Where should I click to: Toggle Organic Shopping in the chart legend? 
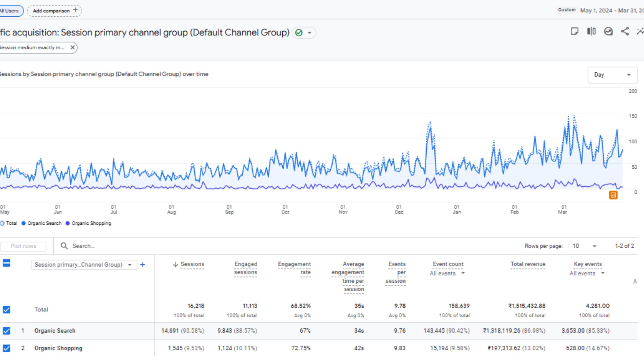pyautogui.click(x=89, y=223)
